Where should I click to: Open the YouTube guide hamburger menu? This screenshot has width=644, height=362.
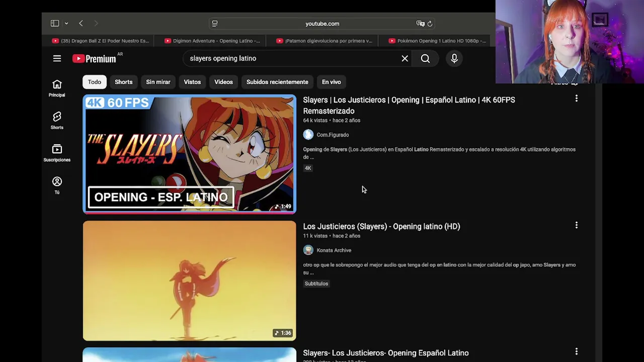[x=57, y=59]
